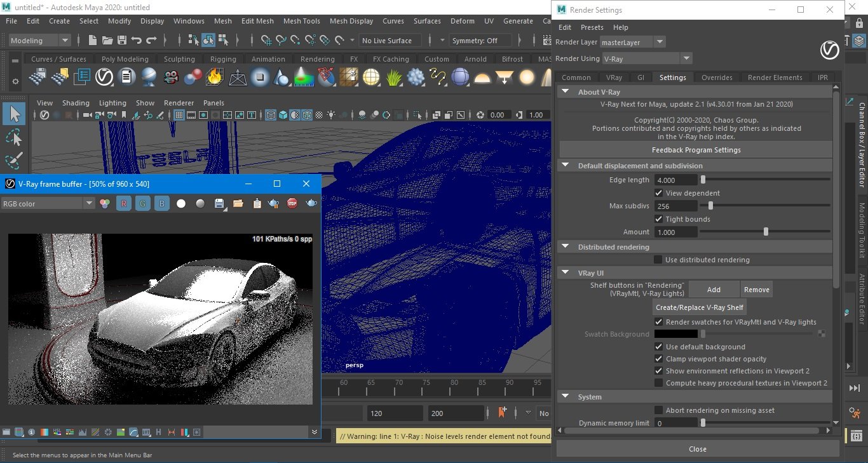Screen dimensions: 868x463
Task: Switch to the Render Elements tab
Action: point(775,77)
